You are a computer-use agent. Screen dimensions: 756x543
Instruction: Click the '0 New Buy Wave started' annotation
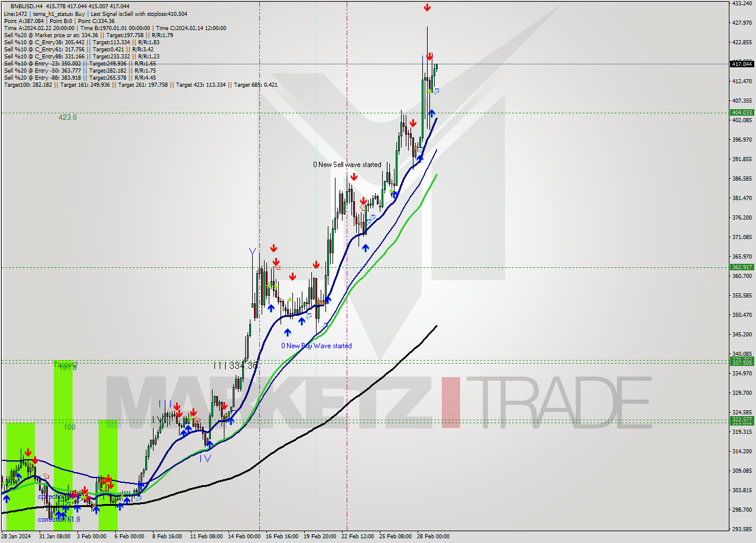point(317,346)
